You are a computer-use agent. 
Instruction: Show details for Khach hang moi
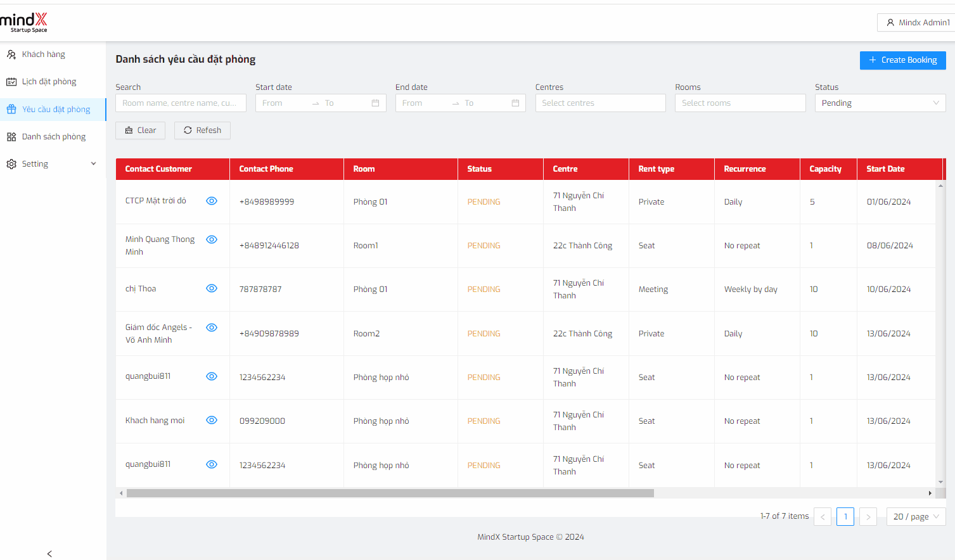[x=212, y=420]
